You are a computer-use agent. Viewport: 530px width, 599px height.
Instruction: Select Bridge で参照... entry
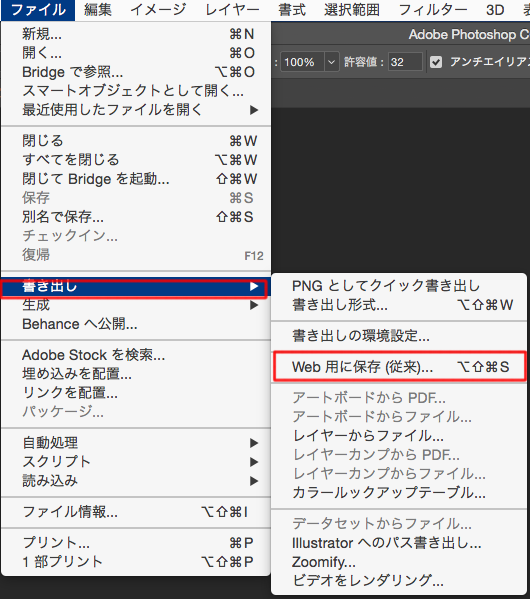[x=136, y=72]
